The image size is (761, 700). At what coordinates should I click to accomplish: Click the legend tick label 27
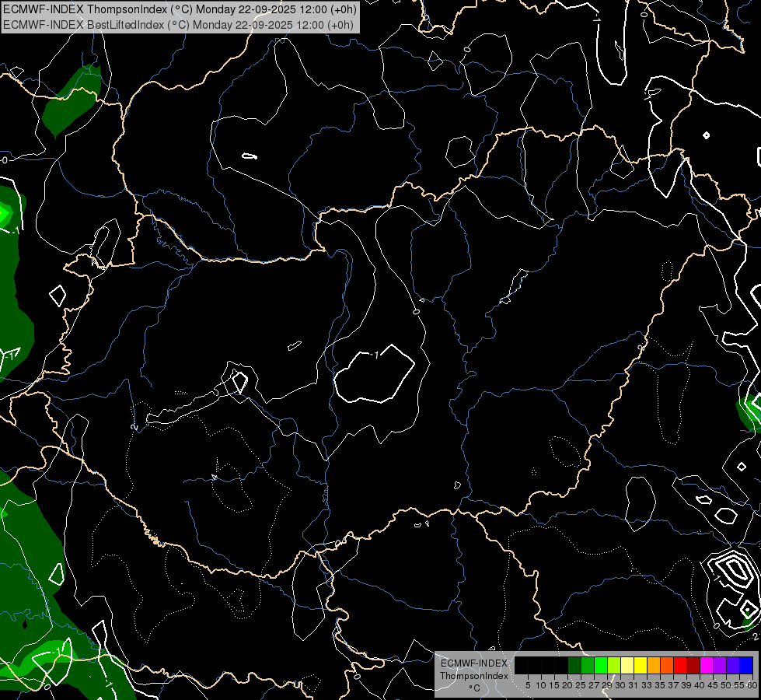click(594, 685)
